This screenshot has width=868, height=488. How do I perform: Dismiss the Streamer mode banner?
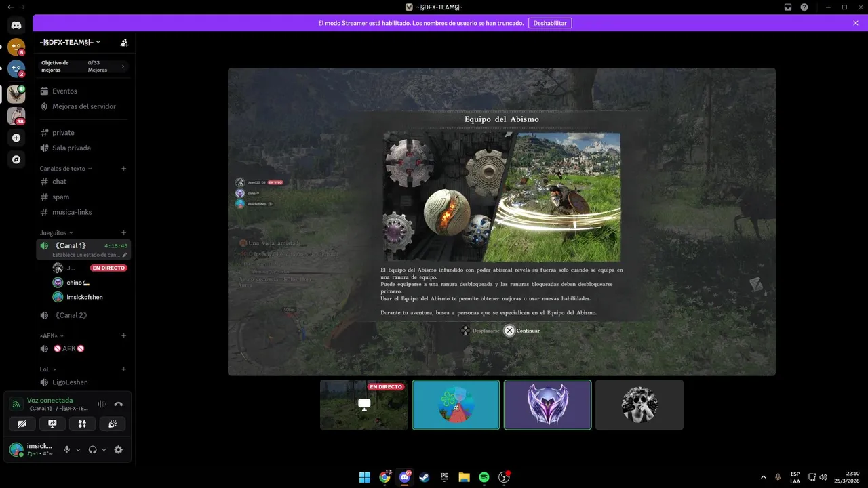(856, 23)
